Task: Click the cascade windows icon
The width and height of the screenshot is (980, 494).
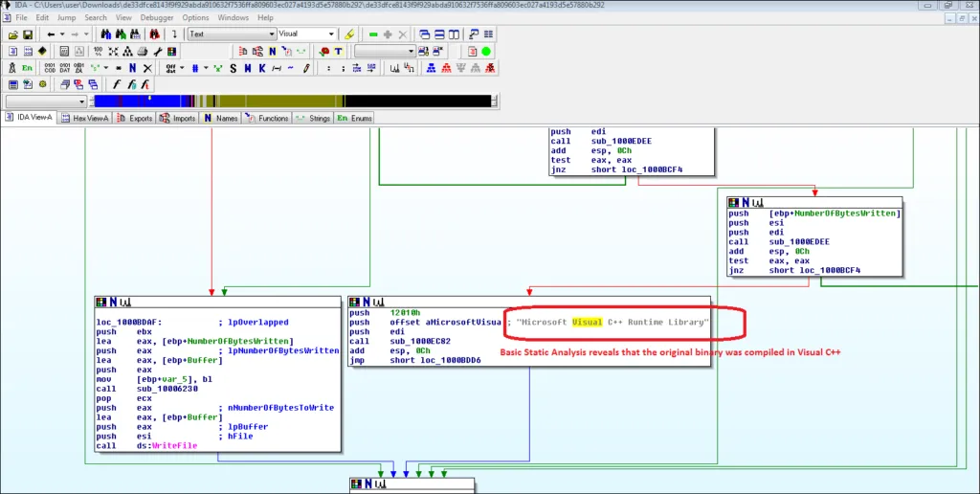Action: click(425, 34)
